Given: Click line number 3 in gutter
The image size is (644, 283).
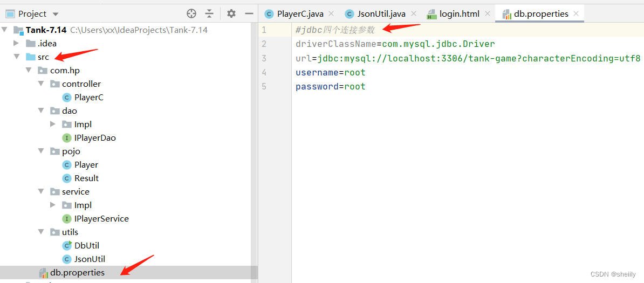Looking at the screenshot, I should [x=264, y=58].
